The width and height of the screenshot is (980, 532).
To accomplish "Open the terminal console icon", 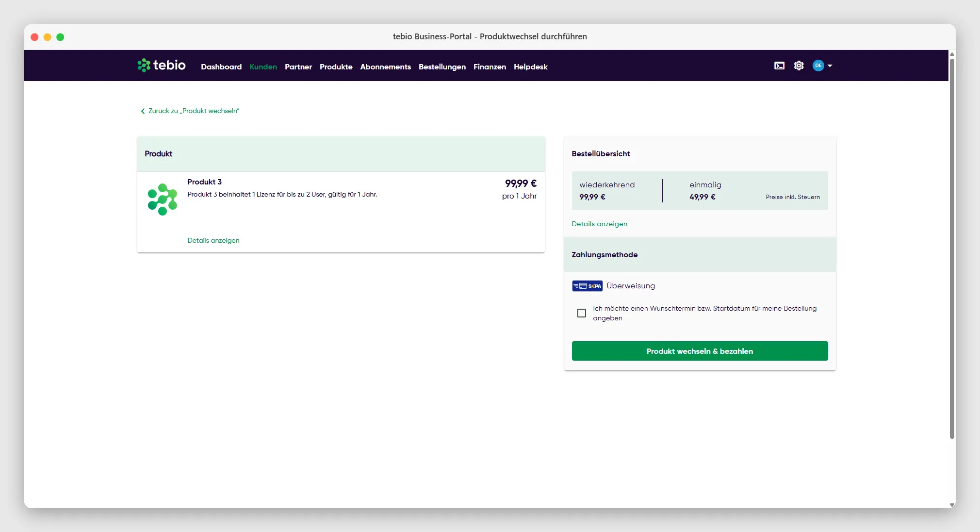I will point(779,66).
